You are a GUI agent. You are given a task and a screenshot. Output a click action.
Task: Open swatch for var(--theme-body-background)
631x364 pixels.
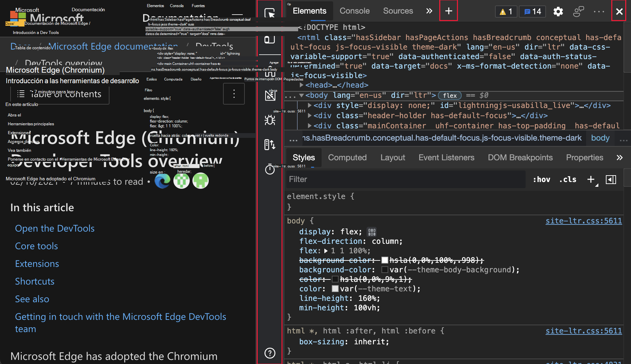tap(385, 270)
